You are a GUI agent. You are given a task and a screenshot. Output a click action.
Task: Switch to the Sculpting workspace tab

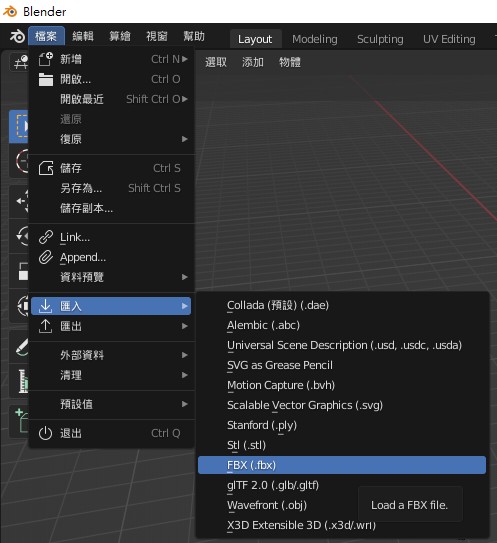(x=380, y=39)
